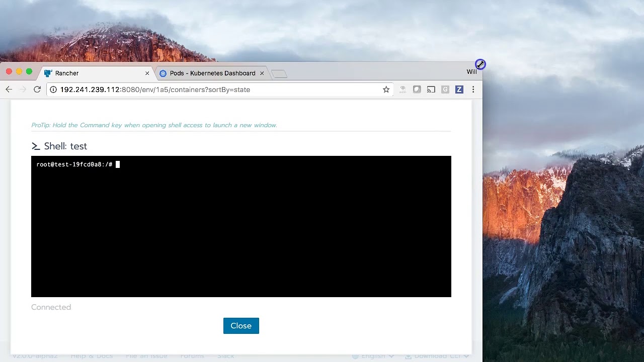Viewport: 644px width, 362px height.
Task: Minimize the Chrome window with yellow button
Action: tap(19, 72)
